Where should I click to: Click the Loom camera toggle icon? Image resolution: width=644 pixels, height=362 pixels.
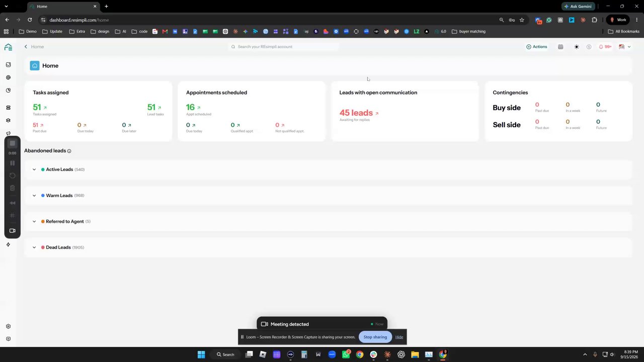coord(13,231)
